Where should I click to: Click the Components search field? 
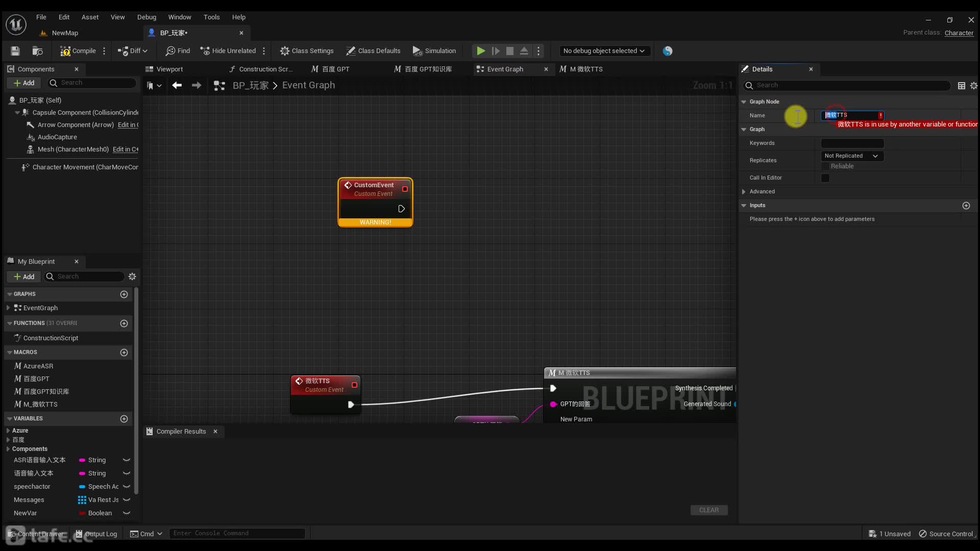(x=92, y=83)
